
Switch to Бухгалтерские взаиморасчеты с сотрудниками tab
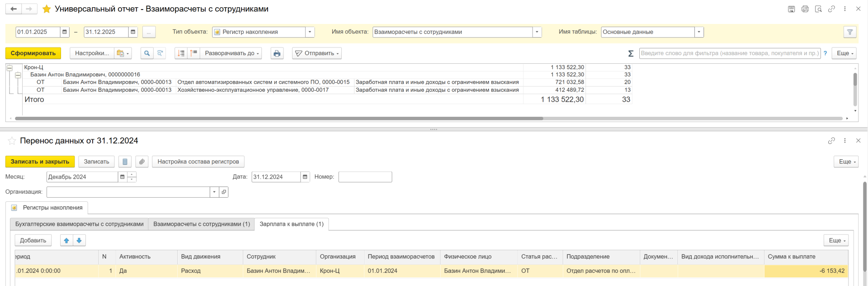79,224
